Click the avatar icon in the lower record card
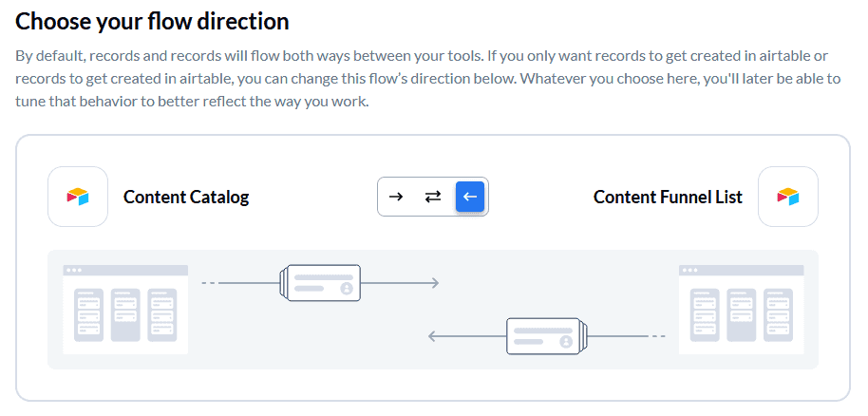This screenshot has height=416, width=868. click(566, 342)
